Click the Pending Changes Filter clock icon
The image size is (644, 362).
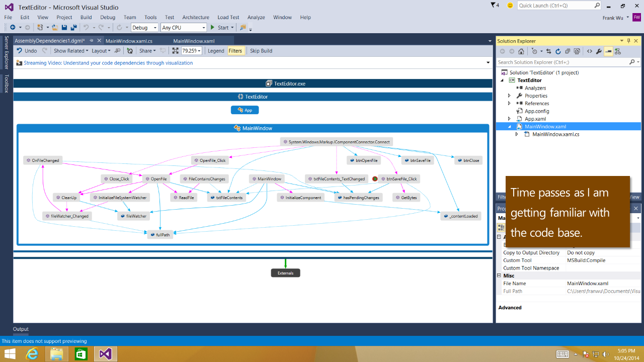tap(534, 51)
